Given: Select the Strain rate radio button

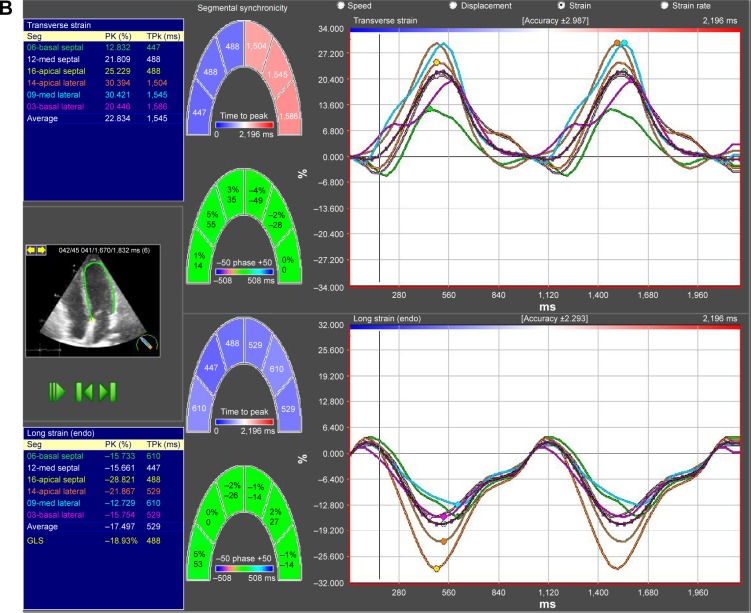Looking at the screenshot, I should point(664,6).
